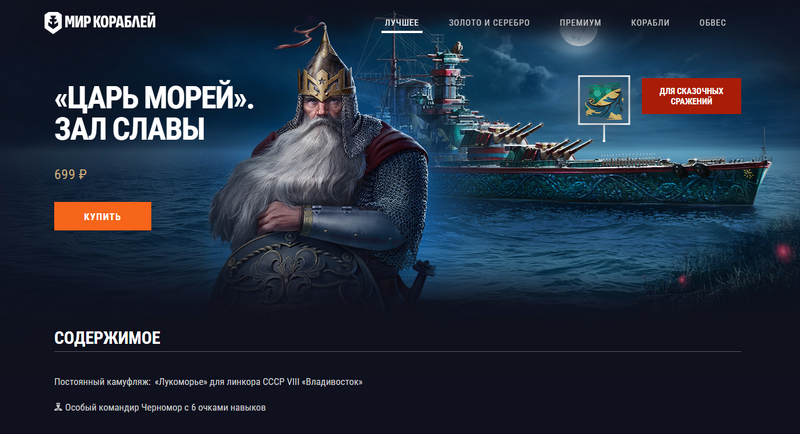
Task: Click the «Царь морей». Зал славы title
Action: (154, 113)
